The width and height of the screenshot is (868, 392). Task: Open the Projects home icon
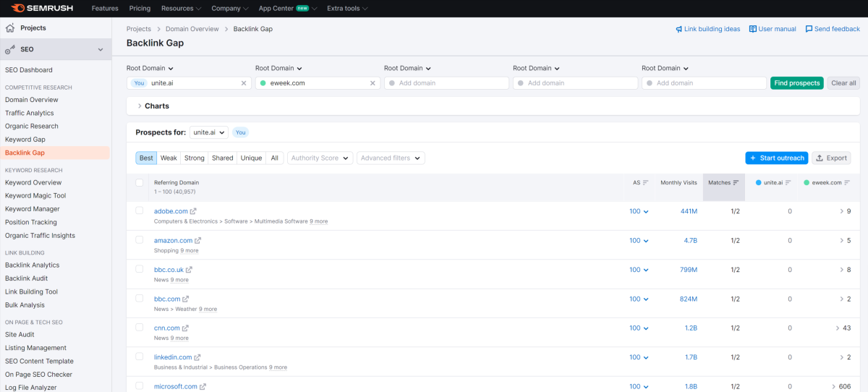[x=10, y=28]
